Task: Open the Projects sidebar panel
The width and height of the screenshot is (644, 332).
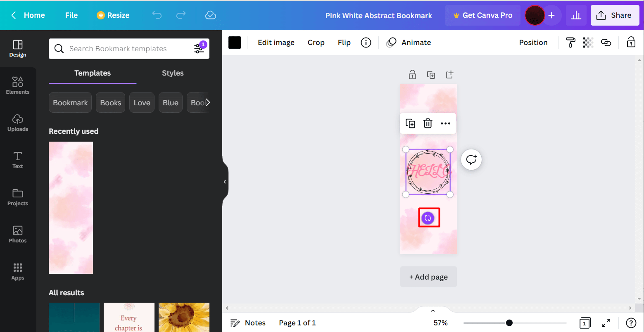Action: (x=18, y=197)
